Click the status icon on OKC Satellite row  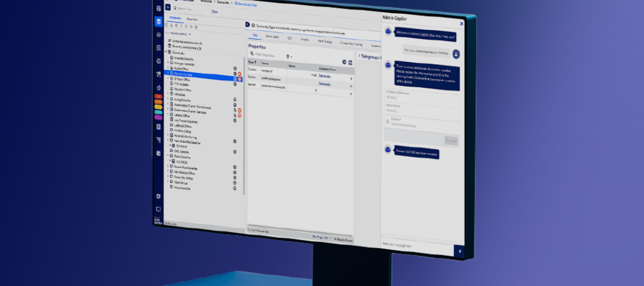click(235, 151)
